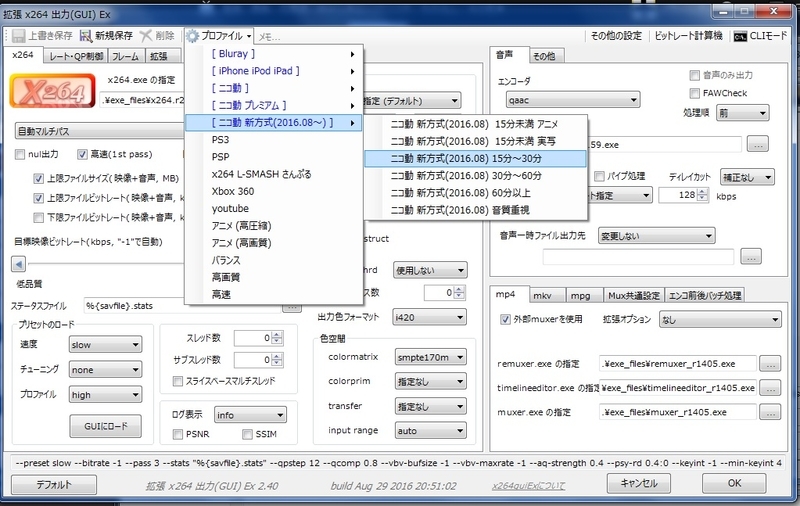The width and height of the screenshot is (800, 506).
Task: Expand the Bluray submenu arrow
Action: pyautogui.click(x=352, y=54)
